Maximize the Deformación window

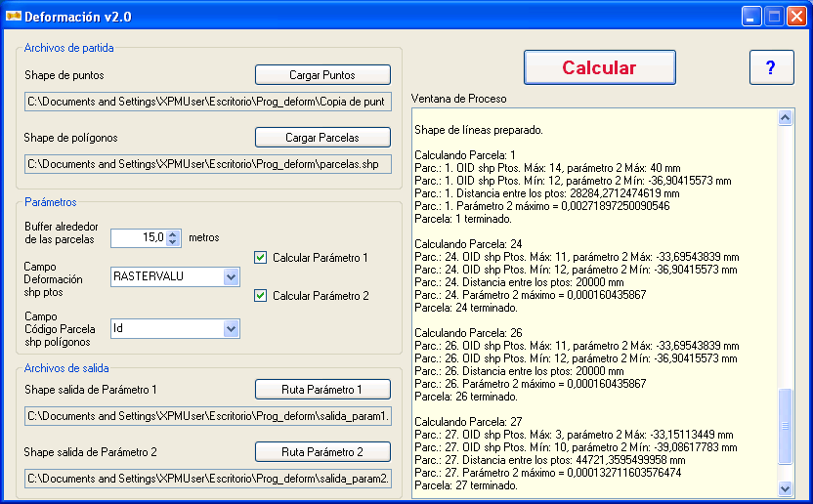pos(774,17)
